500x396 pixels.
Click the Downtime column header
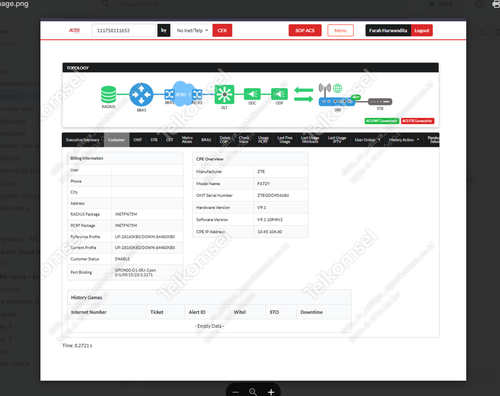[x=311, y=312]
